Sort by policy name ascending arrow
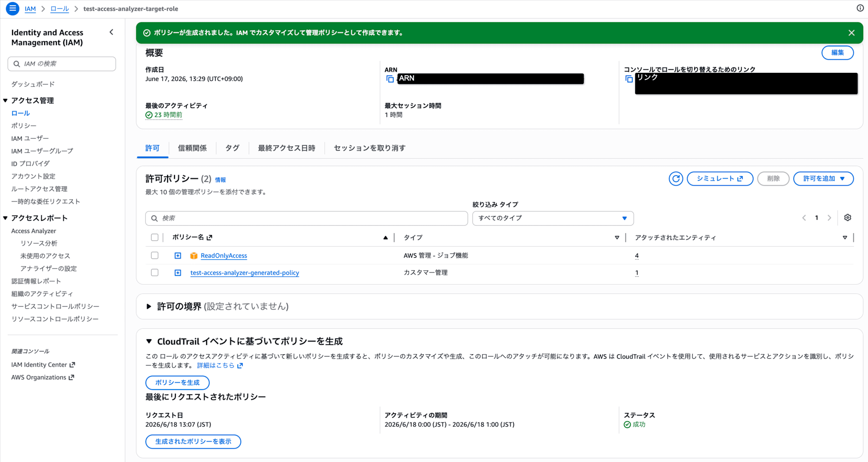This screenshot has width=868, height=462. (x=385, y=238)
